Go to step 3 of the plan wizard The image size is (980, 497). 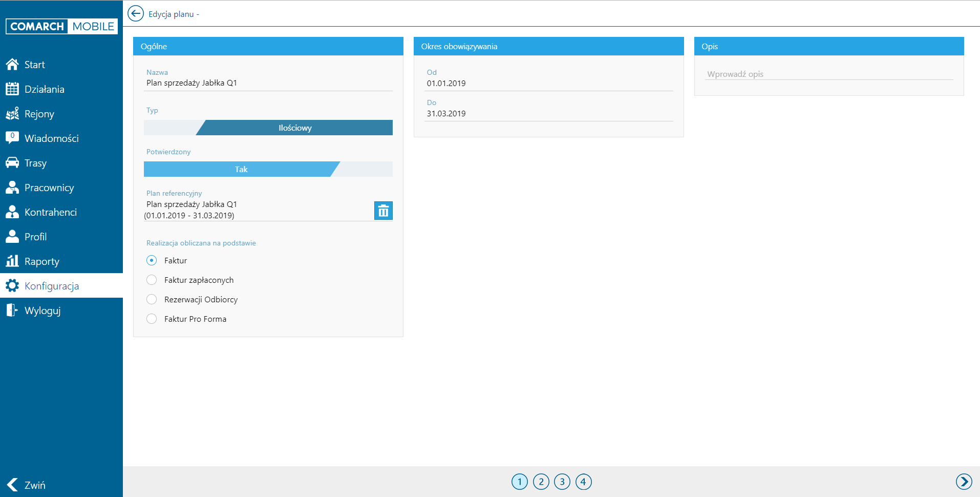[562, 482]
